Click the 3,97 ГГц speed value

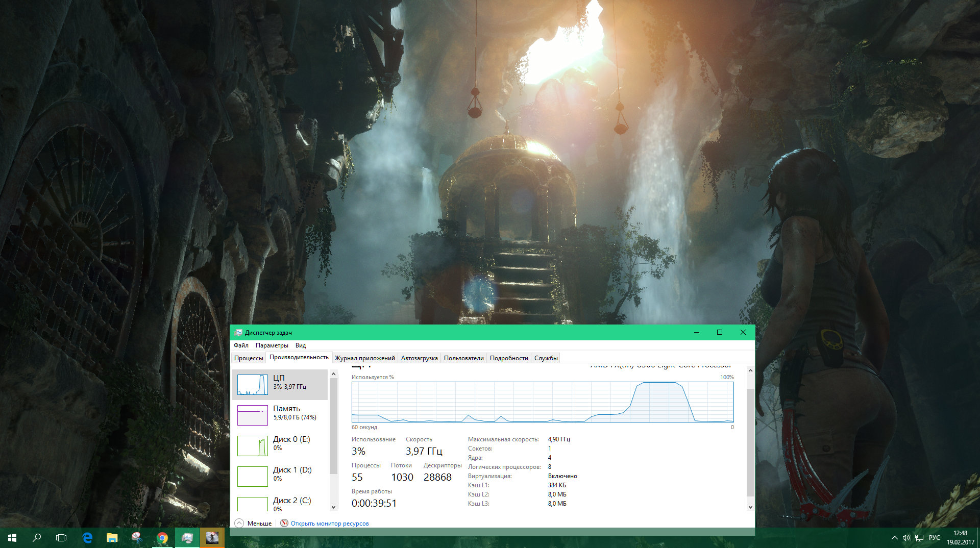point(424,451)
